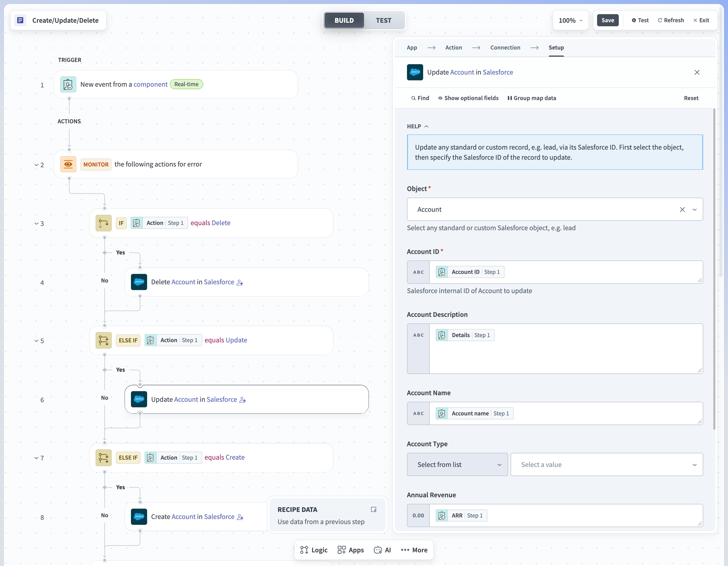This screenshot has height=566, width=728.
Task: Click the Real-time badge on trigger
Action: point(186,84)
